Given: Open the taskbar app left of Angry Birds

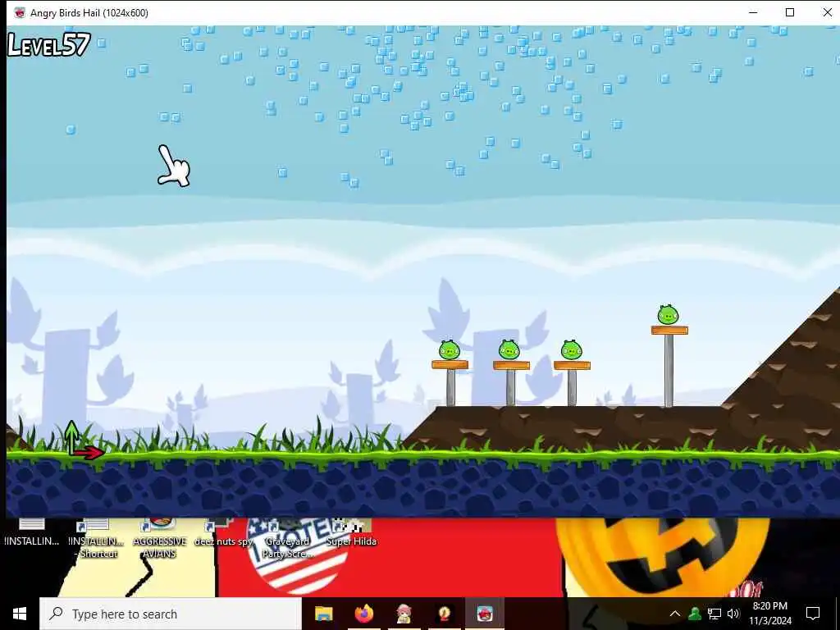Looking at the screenshot, I should pyautogui.click(x=444, y=614).
